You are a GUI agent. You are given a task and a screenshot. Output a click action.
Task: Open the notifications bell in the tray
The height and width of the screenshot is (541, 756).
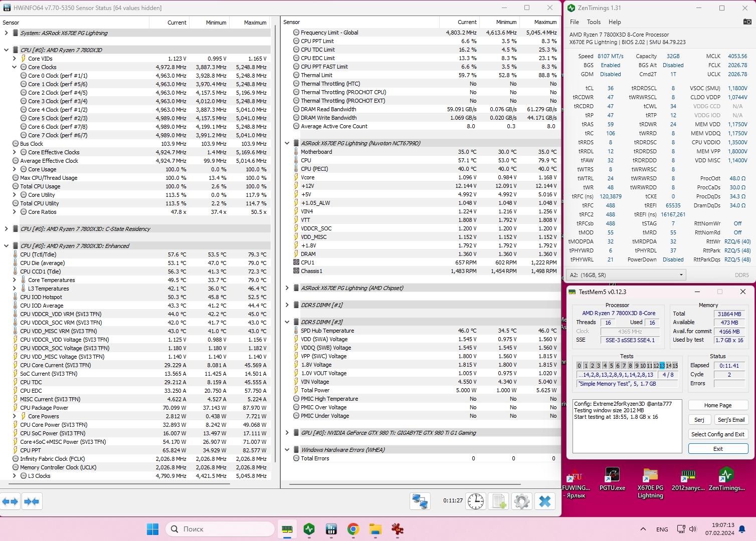742,529
